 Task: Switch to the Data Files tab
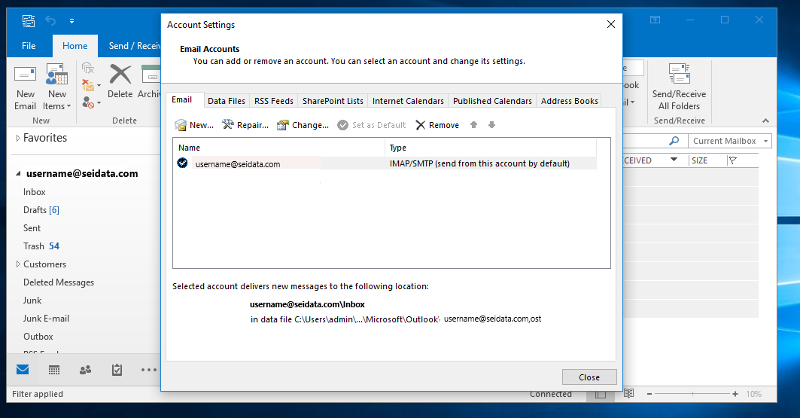click(x=225, y=101)
